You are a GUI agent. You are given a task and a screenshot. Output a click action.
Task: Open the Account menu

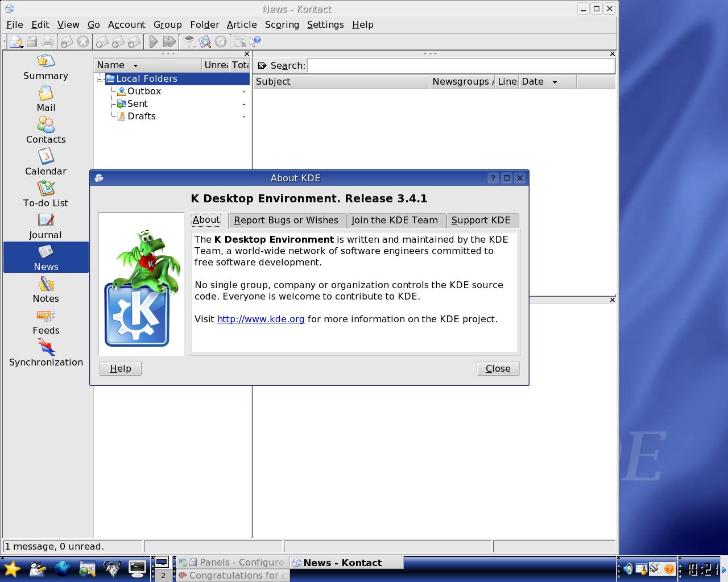click(x=126, y=24)
